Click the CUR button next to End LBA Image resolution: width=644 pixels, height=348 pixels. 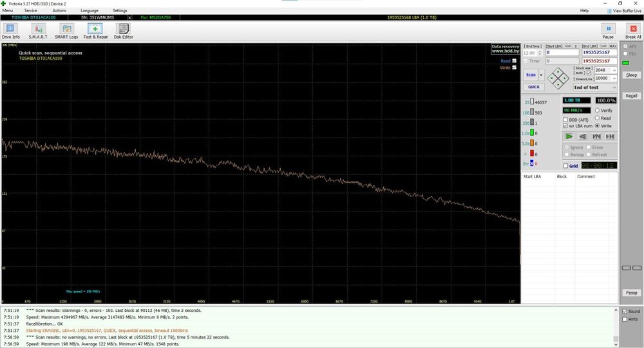[604, 46]
